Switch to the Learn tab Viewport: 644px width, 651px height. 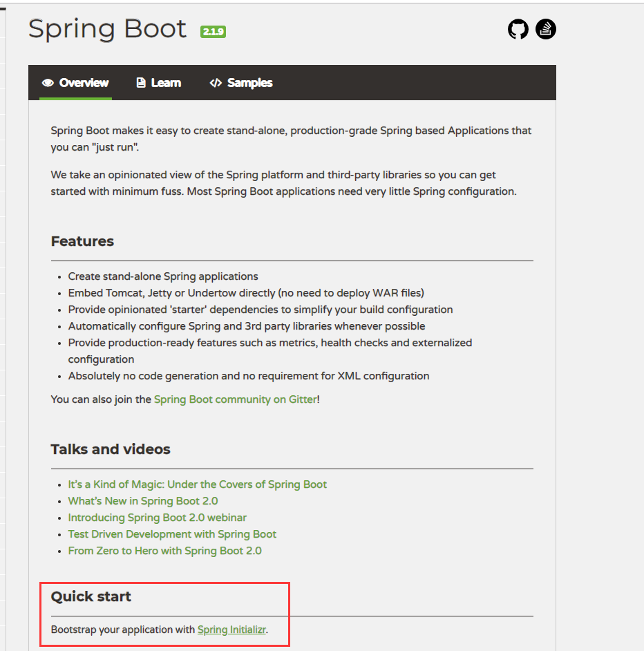tap(159, 83)
